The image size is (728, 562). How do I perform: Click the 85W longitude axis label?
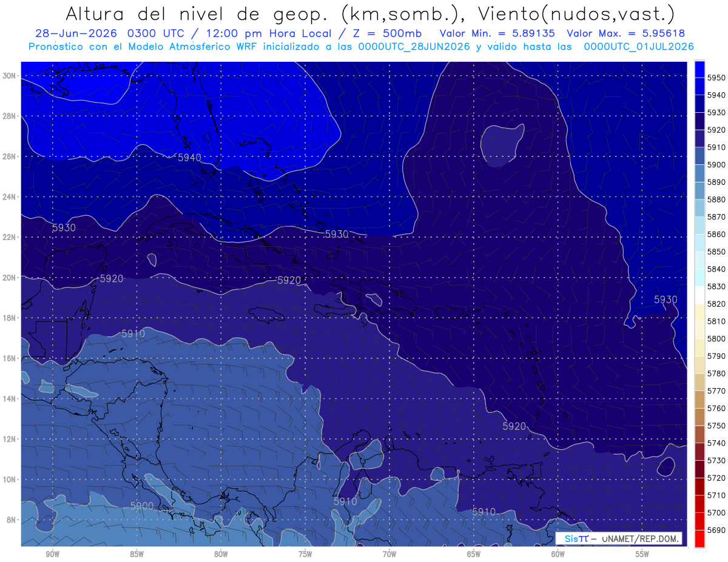click(136, 554)
